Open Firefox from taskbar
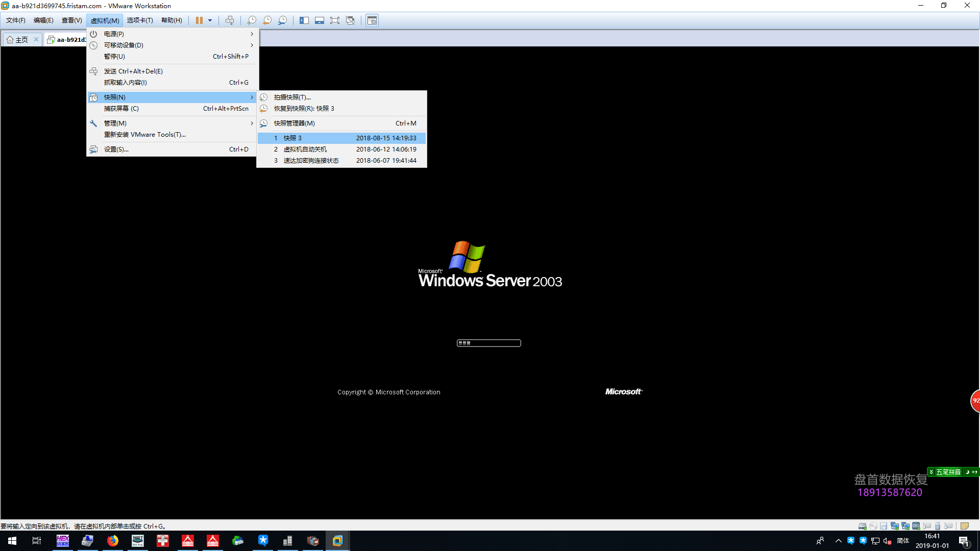This screenshot has height=551, width=980. point(113,541)
